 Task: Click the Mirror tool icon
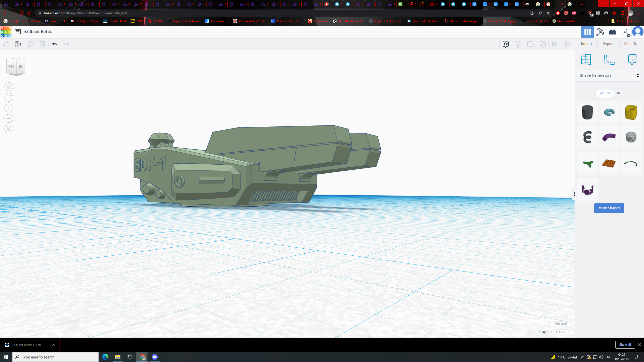[x=567, y=44]
